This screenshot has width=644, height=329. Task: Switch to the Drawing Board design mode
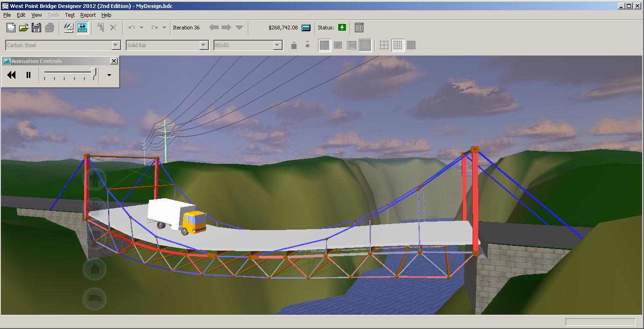[x=68, y=28]
